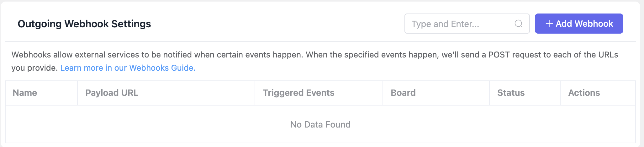Screen dimensions: 644x147
Task: Select the Payload URL column header
Action: [x=112, y=93]
